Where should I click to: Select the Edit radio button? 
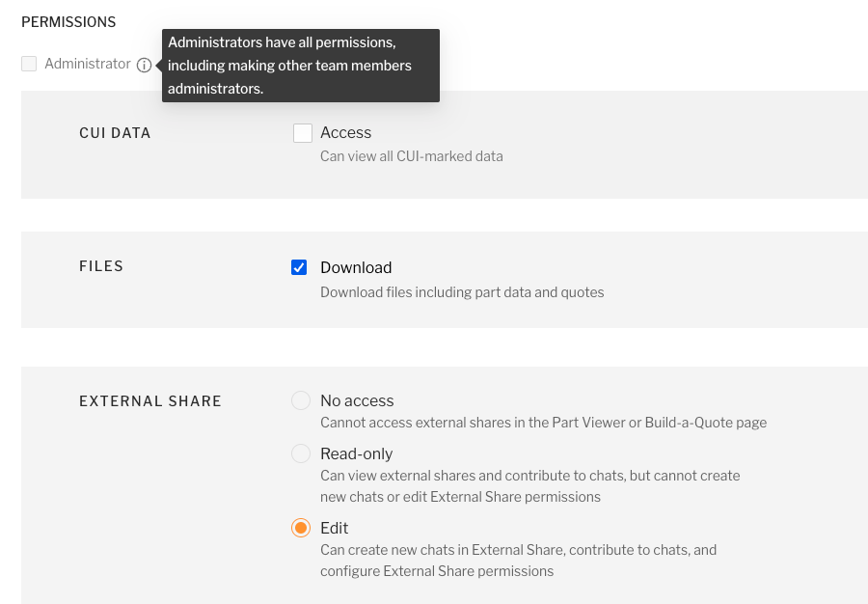pos(301,528)
